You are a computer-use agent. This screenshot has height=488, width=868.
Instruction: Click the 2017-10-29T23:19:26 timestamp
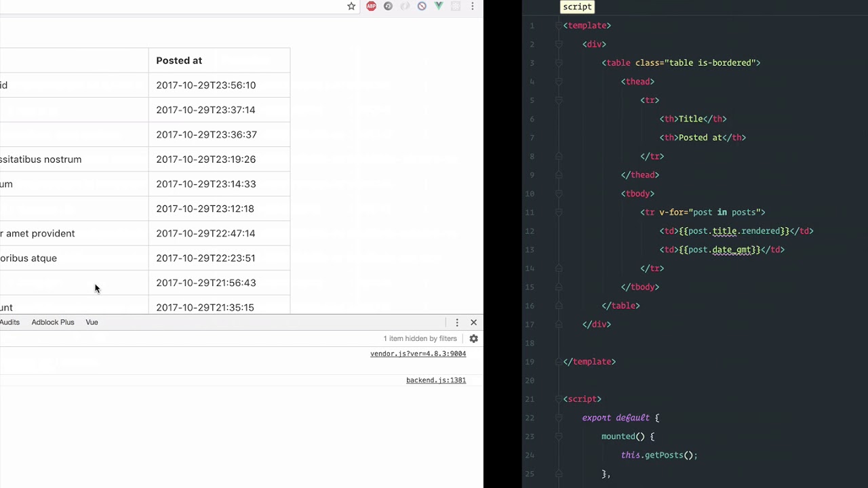pyautogui.click(x=205, y=159)
